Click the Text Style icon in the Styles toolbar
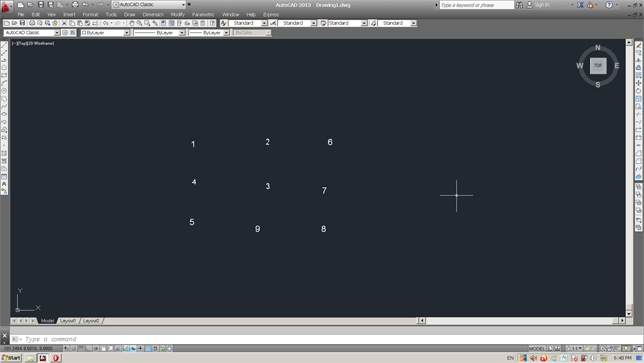644x363 pixels. 224,23
